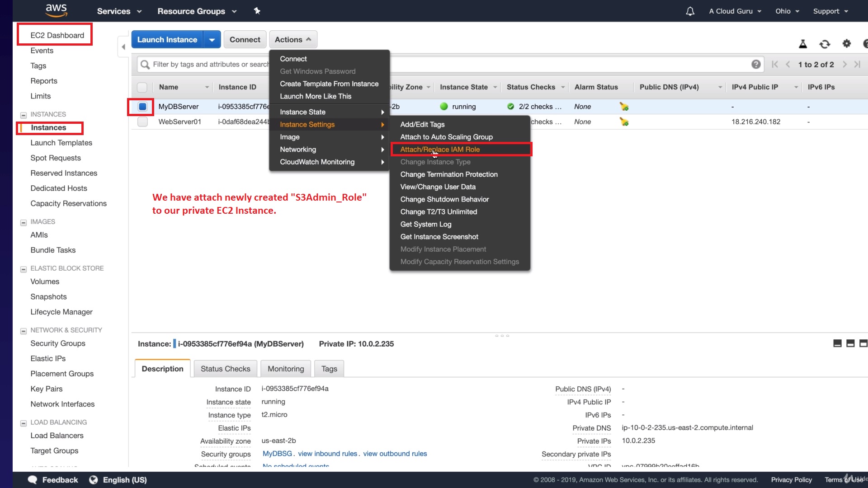
Task: Click the bookmark star icon in top nav
Action: pos(258,11)
